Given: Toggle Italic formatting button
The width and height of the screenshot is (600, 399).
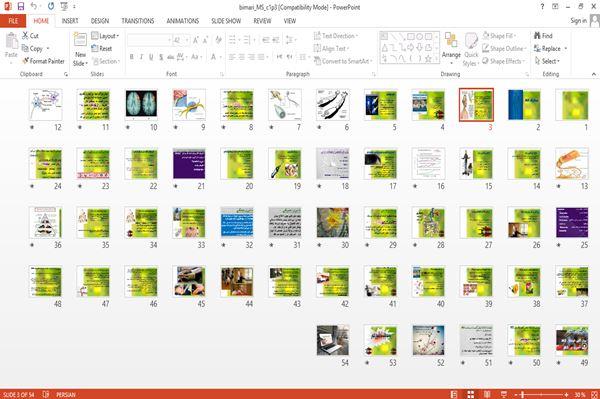Looking at the screenshot, I should click(142, 57).
